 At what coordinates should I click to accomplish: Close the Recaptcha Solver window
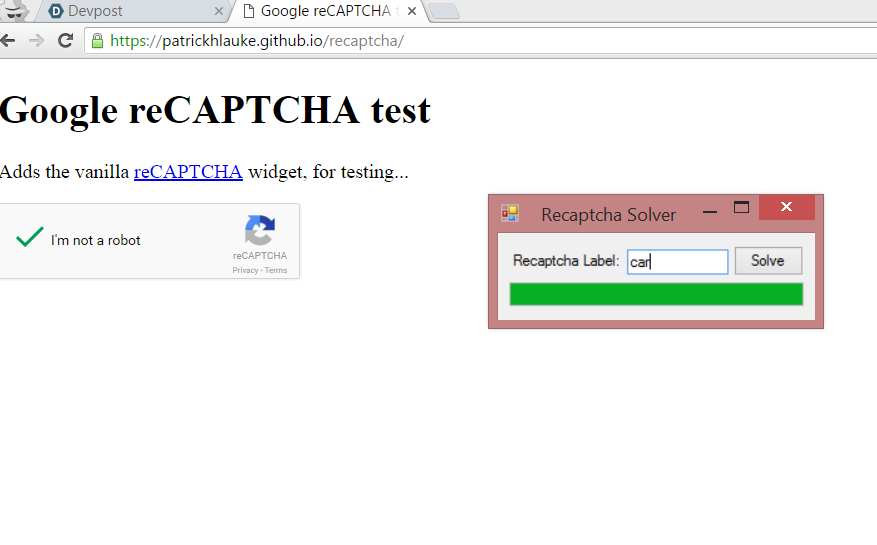pyautogui.click(x=786, y=207)
